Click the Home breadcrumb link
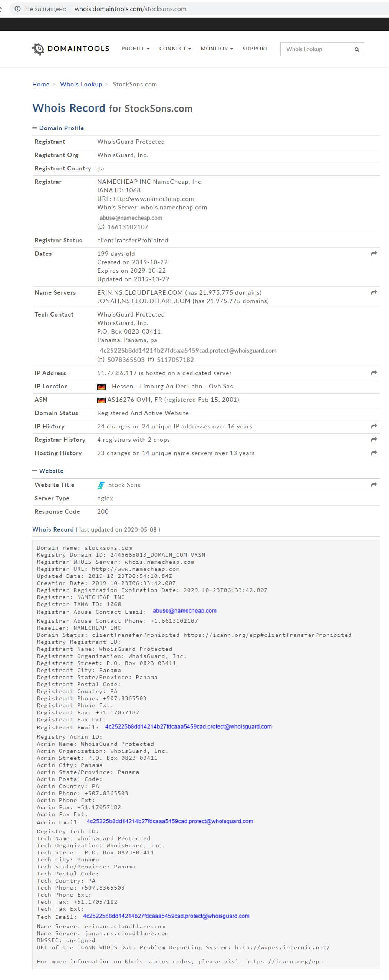Image resolution: width=389 pixels, height=980 pixels. pos(41,85)
